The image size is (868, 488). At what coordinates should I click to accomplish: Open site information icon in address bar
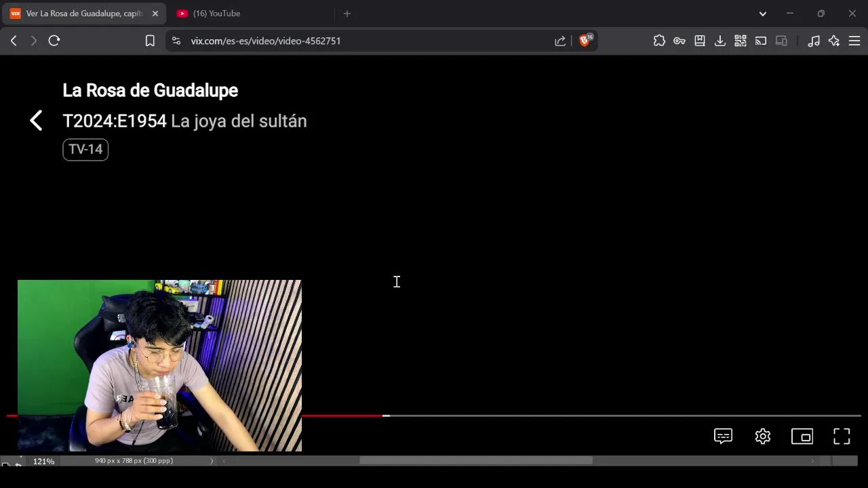(x=176, y=41)
